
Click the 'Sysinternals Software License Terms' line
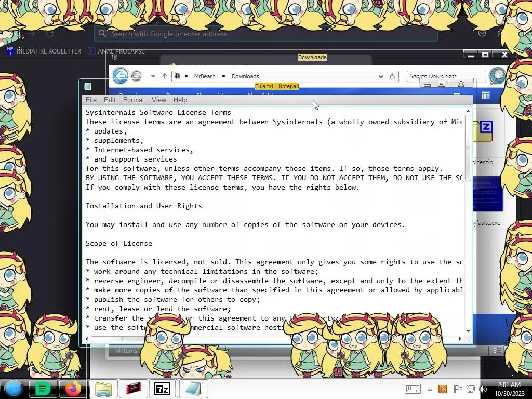[158, 112]
